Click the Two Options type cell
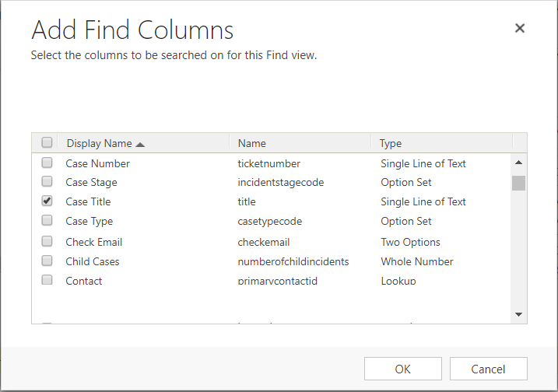The width and height of the screenshot is (558, 392). coord(411,242)
